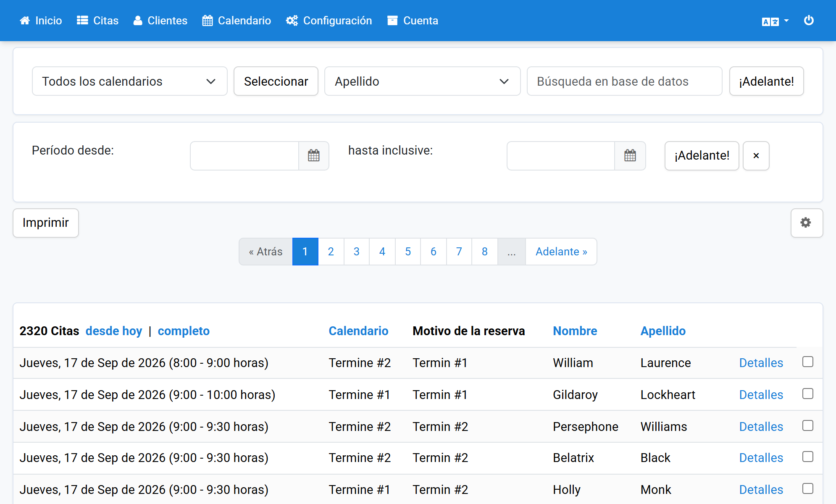Screen dimensions: 836x504
Task: Open the Citas menu item
Action: click(x=98, y=21)
